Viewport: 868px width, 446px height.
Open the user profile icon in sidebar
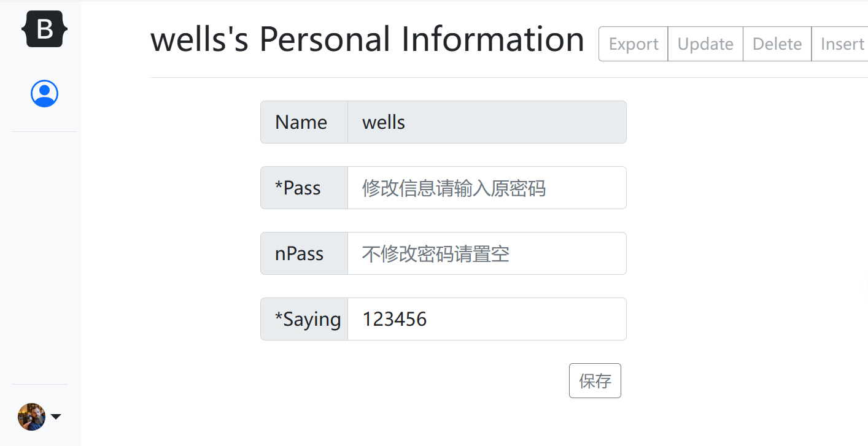(44, 94)
